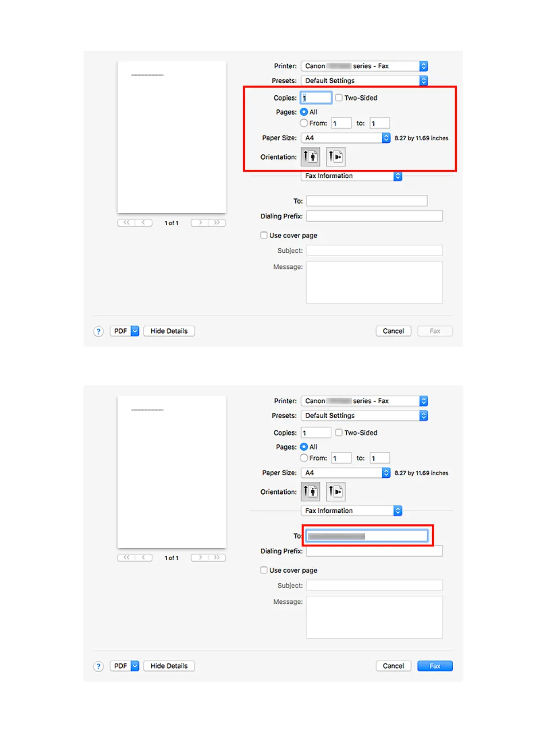
Task: Click Message box in top dialog
Action: coord(375,282)
